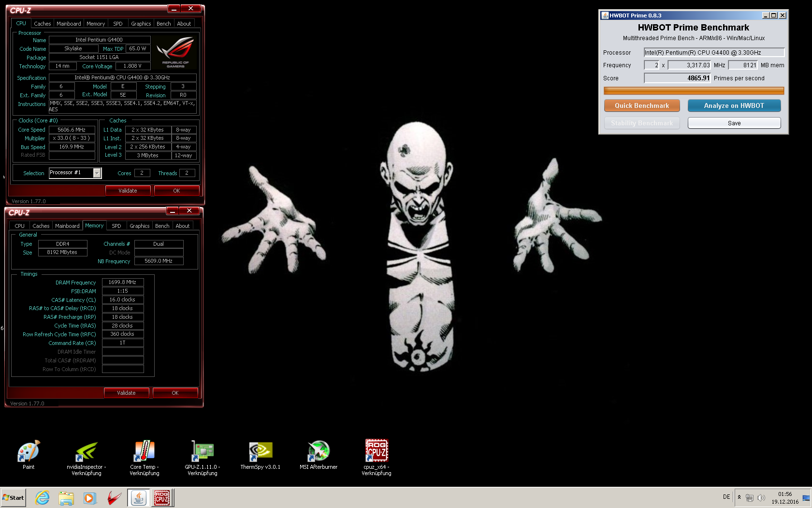
Task: Click the Start button
Action: point(13,498)
